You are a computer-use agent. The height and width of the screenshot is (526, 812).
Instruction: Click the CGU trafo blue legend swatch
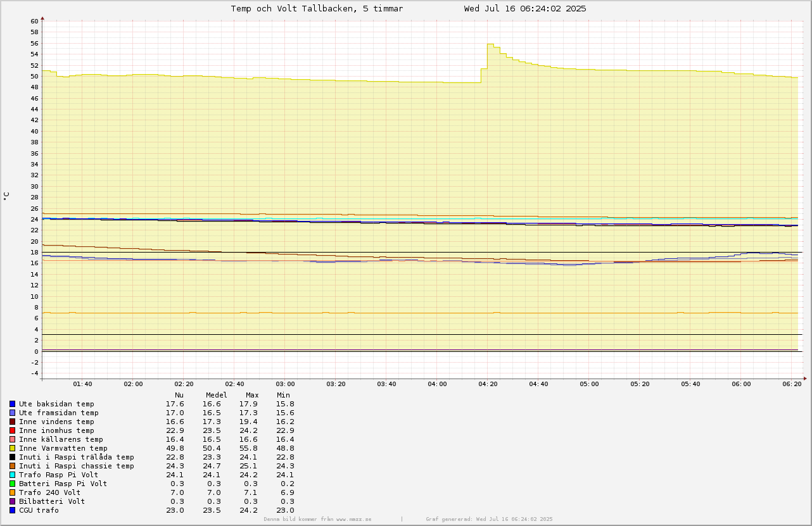pyautogui.click(x=12, y=510)
